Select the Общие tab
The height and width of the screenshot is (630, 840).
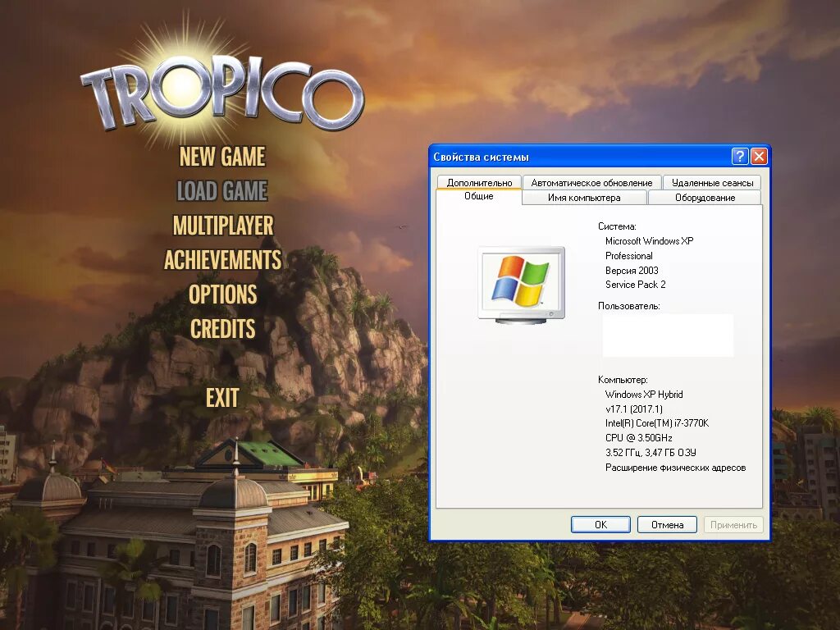pos(478,196)
